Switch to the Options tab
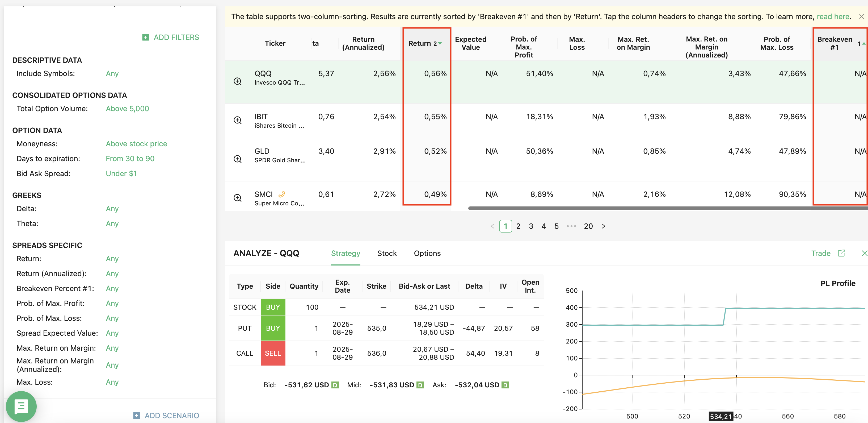Viewport: 868px width, 423px height. pos(427,253)
